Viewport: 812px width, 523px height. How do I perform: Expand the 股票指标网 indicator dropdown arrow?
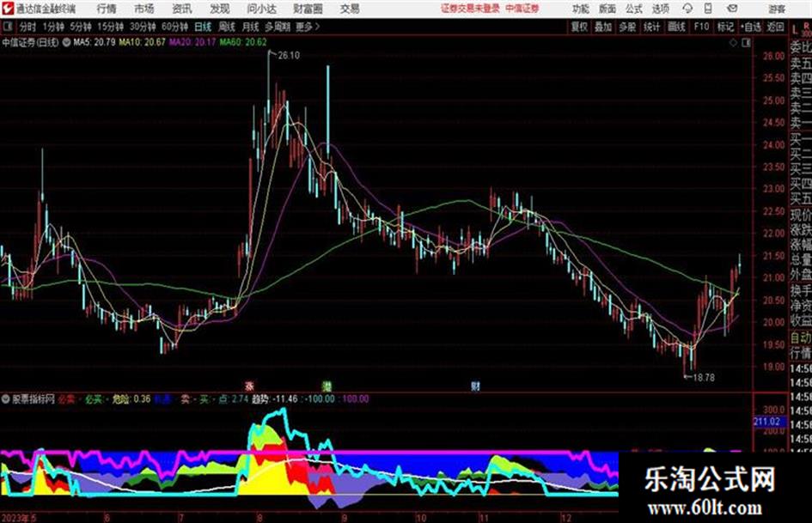tap(5, 399)
